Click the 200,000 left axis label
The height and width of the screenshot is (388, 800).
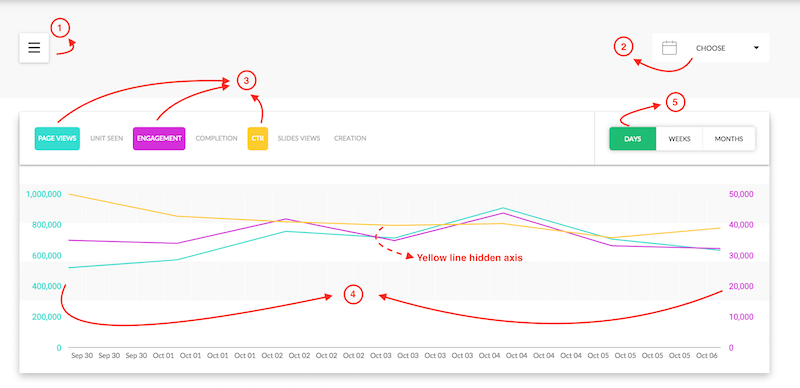coord(47,317)
